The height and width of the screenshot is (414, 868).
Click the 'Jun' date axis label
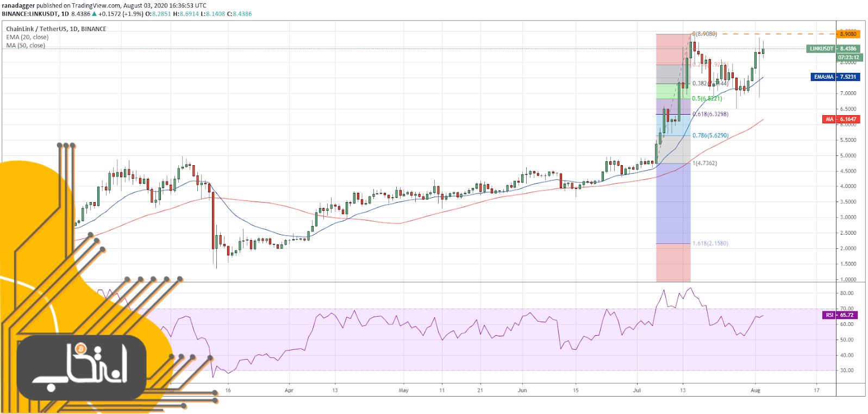click(522, 390)
